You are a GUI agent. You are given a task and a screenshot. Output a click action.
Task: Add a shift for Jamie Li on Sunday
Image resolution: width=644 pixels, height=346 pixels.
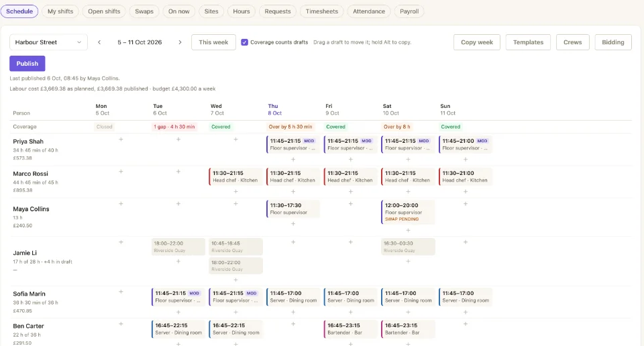(466, 242)
